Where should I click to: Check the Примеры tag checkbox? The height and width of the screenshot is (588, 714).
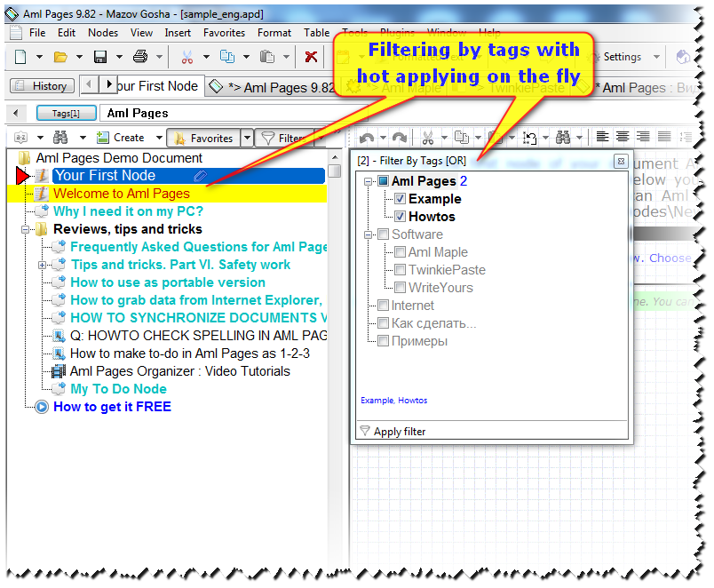pyautogui.click(x=384, y=341)
